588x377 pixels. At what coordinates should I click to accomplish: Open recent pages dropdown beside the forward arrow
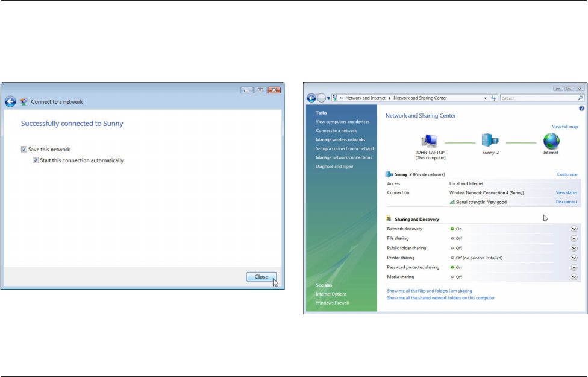(x=328, y=98)
